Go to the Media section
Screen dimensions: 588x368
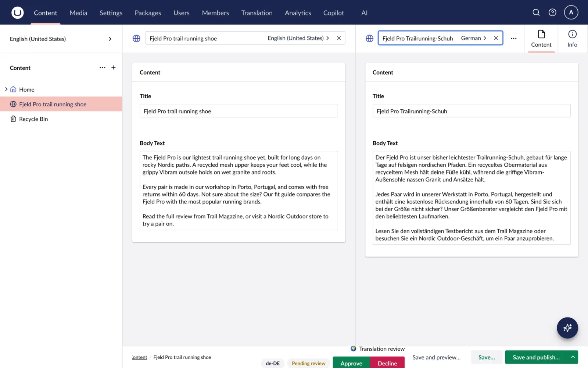78,13
